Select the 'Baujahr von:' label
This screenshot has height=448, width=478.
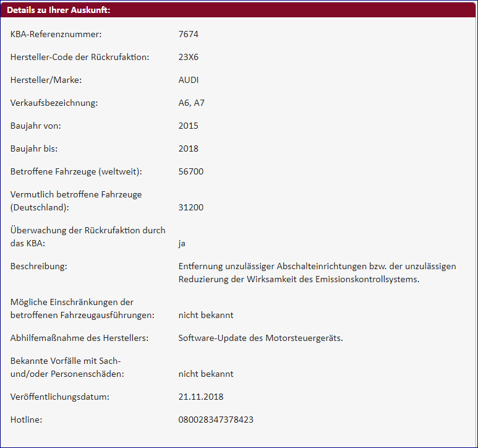tap(36, 126)
